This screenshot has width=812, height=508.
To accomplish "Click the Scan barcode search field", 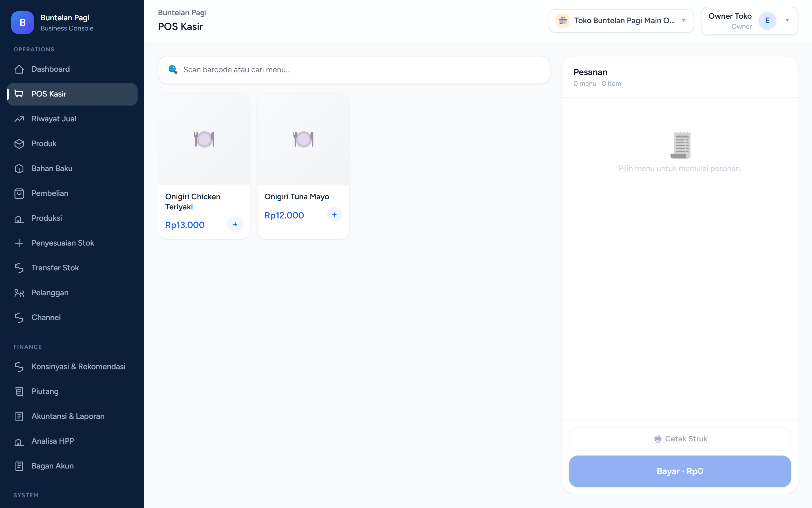I will [x=354, y=70].
